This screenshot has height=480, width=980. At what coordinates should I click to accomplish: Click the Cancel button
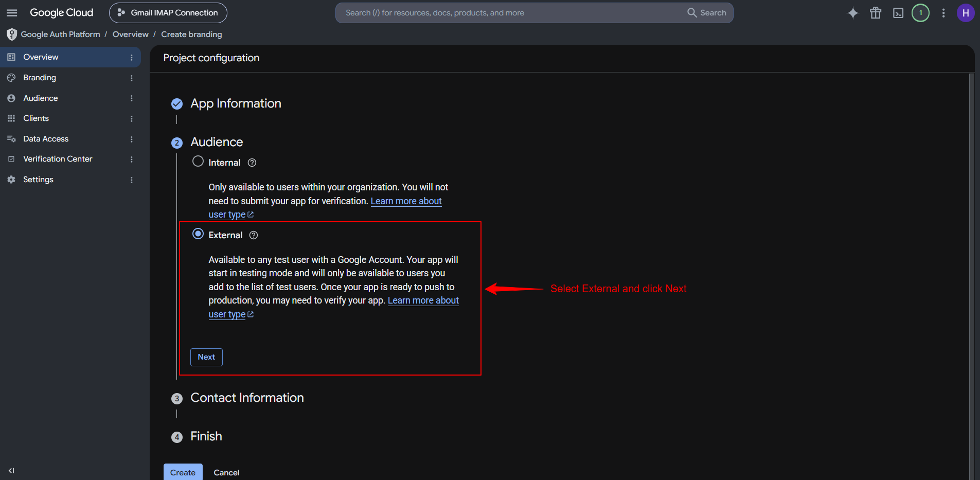[226, 473]
